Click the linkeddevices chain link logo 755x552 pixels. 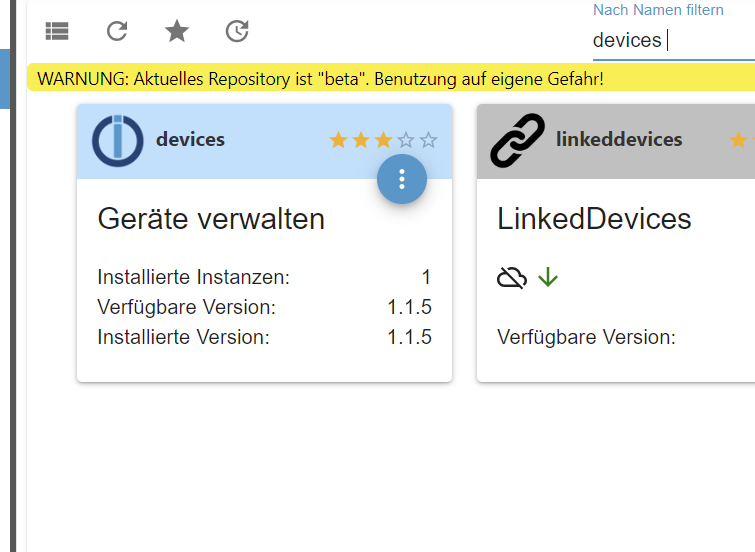[x=518, y=140]
